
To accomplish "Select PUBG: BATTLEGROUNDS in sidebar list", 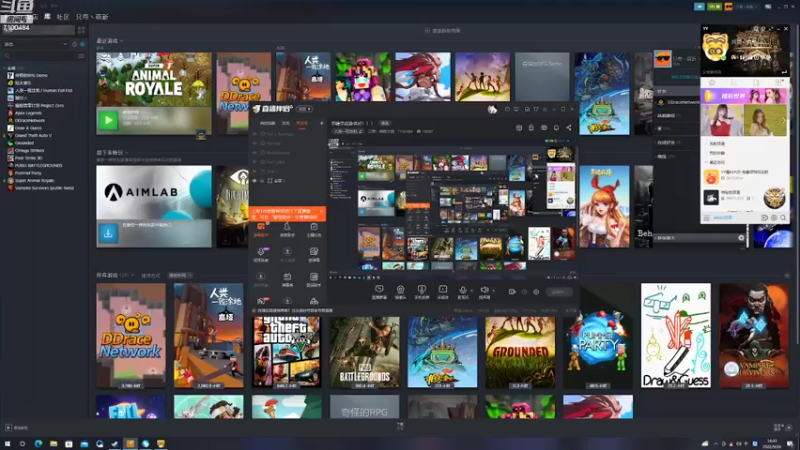I will tap(38, 165).
